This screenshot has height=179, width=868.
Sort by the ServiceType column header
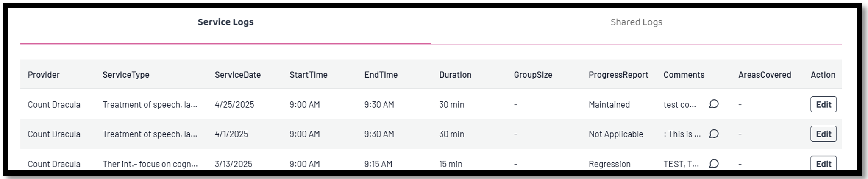[126, 75]
